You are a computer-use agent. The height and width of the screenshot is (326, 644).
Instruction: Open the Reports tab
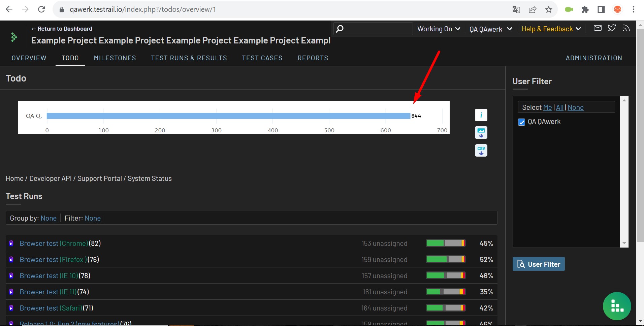(x=313, y=58)
